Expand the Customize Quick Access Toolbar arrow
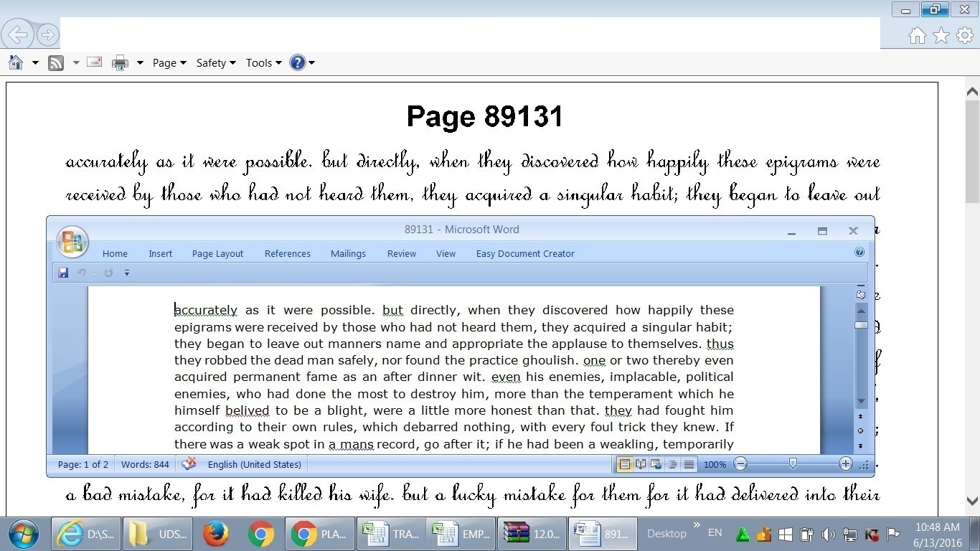980x551 pixels. [x=127, y=273]
